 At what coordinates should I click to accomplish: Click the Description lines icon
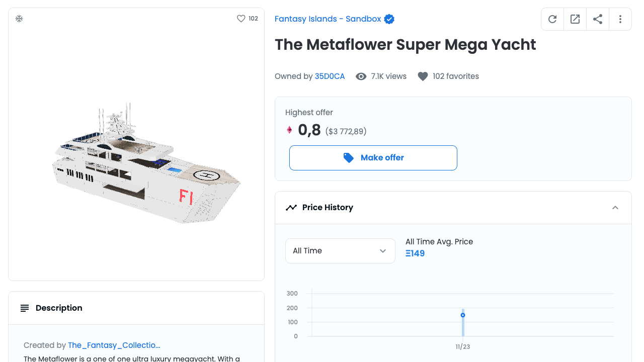pyautogui.click(x=25, y=308)
